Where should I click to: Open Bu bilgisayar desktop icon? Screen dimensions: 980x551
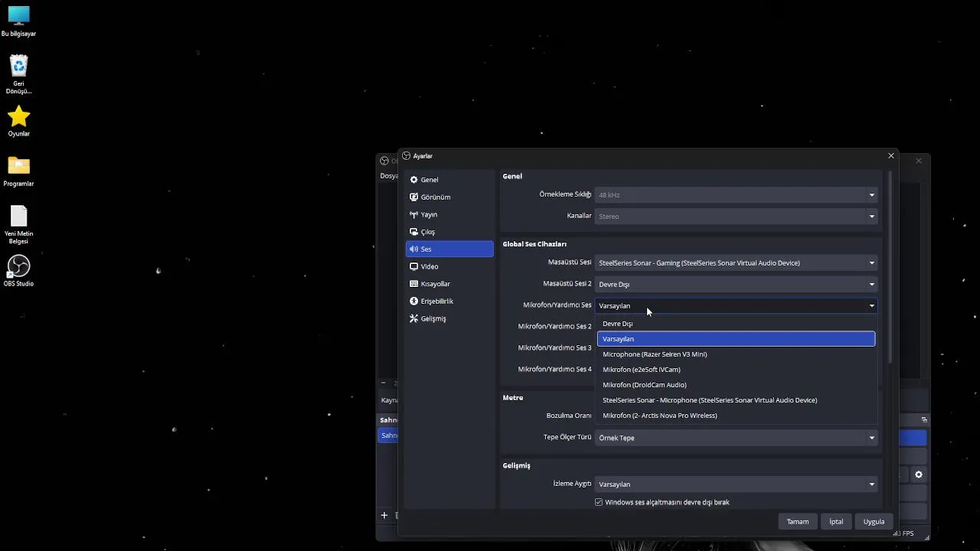18,21
